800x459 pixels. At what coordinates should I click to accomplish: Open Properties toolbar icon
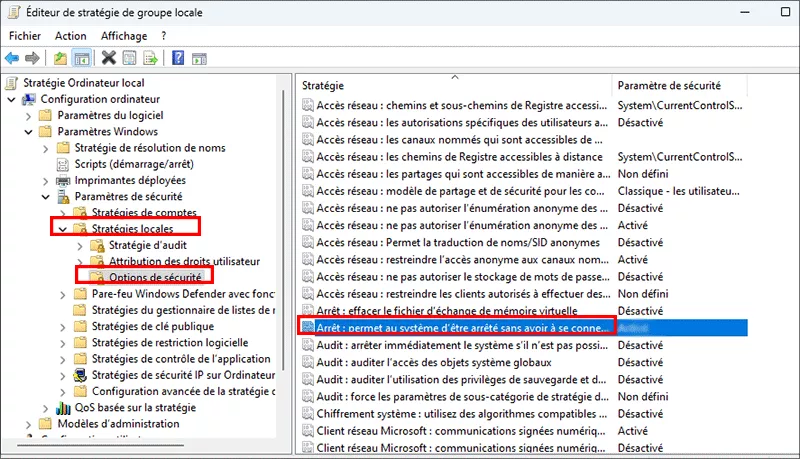130,58
